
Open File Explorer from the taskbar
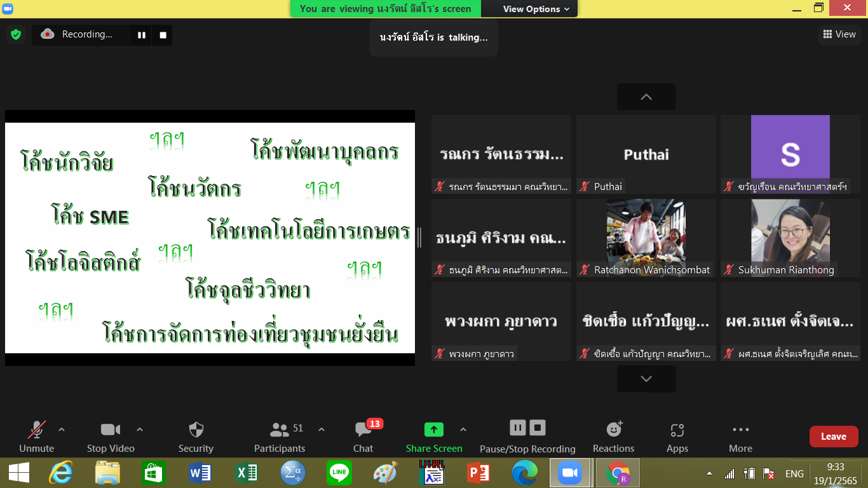[108, 473]
